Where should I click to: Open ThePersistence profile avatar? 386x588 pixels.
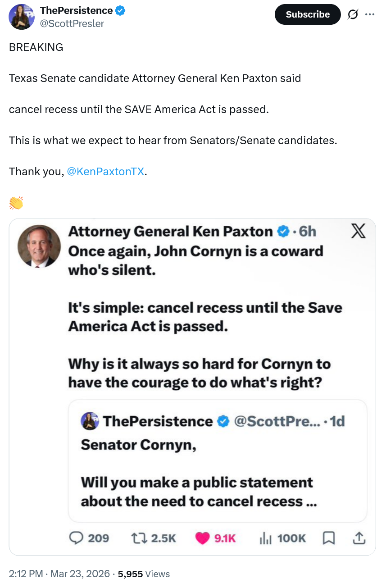point(22,17)
